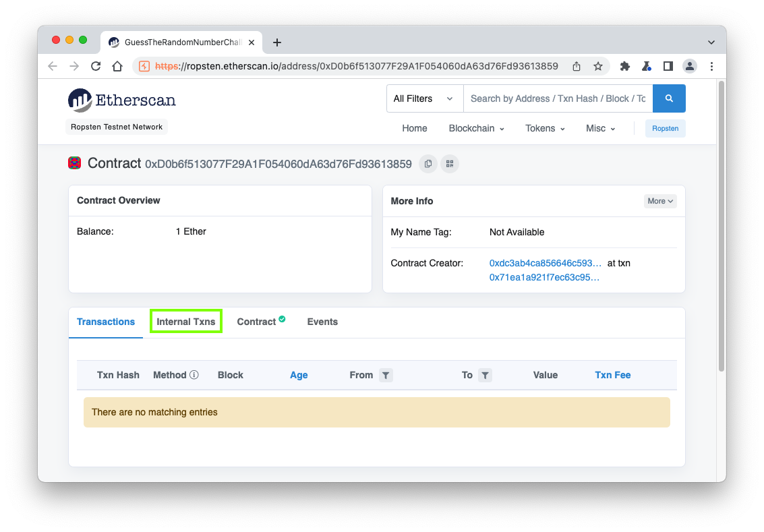This screenshot has height=532, width=764.
Task: Share this page via share icon
Action: pyautogui.click(x=577, y=66)
